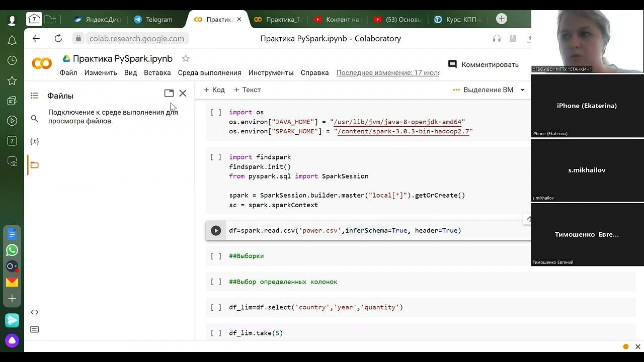644x362 pixels.
Task: Open the Последнее изменение revision history link
Action: coord(388,73)
